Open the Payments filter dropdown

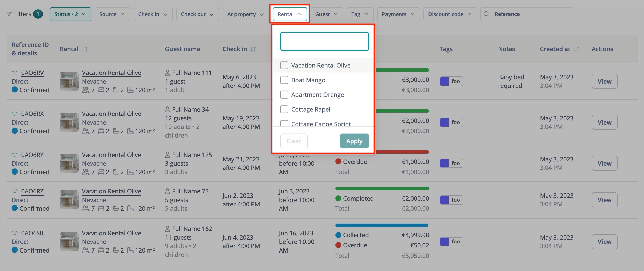coord(398,14)
